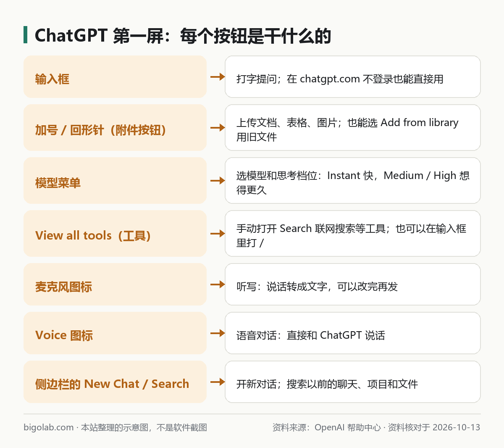Select the "Voice 图标" label card

(x=115, y=333)
